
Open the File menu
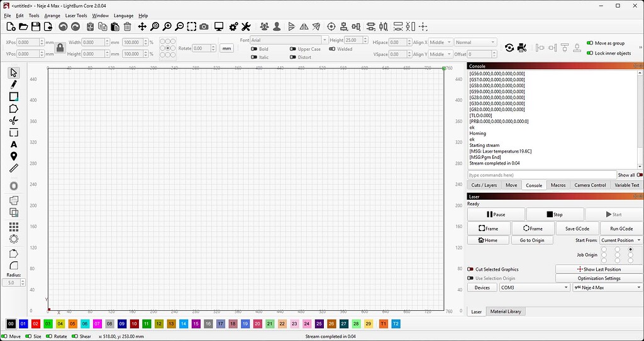(x=8, y=16)
